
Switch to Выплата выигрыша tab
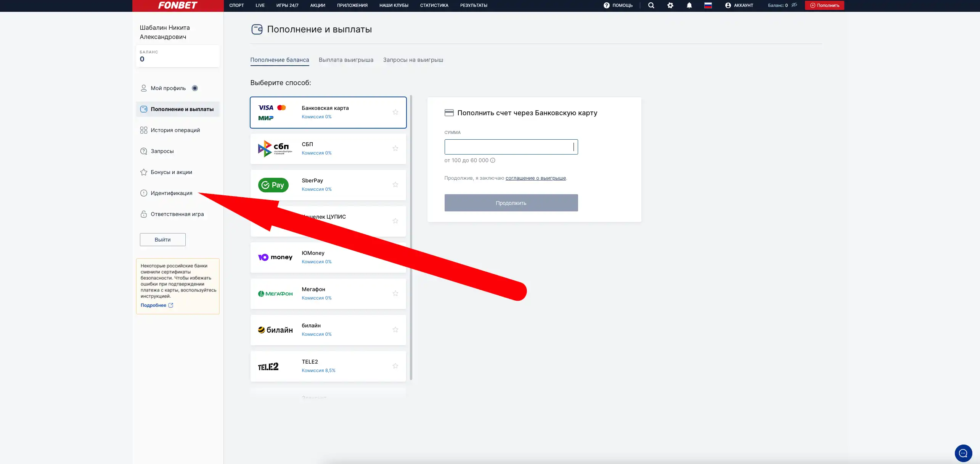tap(346, 60)
